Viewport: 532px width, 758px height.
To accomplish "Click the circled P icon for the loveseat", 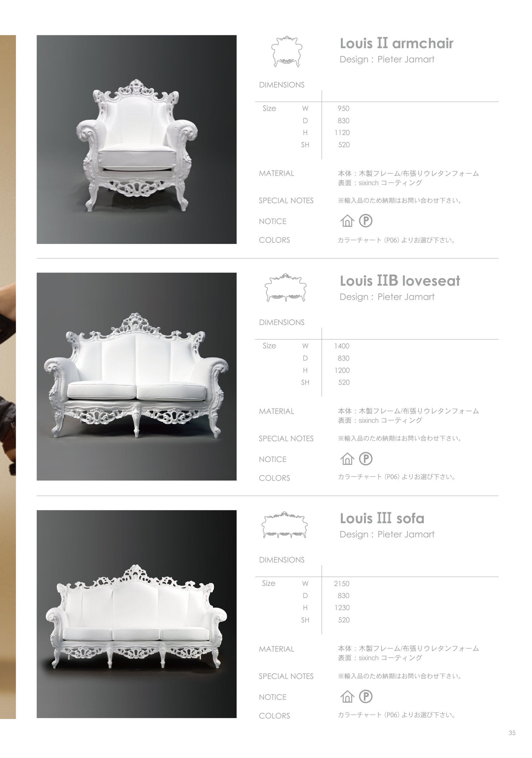I will [x=366, y=459].
